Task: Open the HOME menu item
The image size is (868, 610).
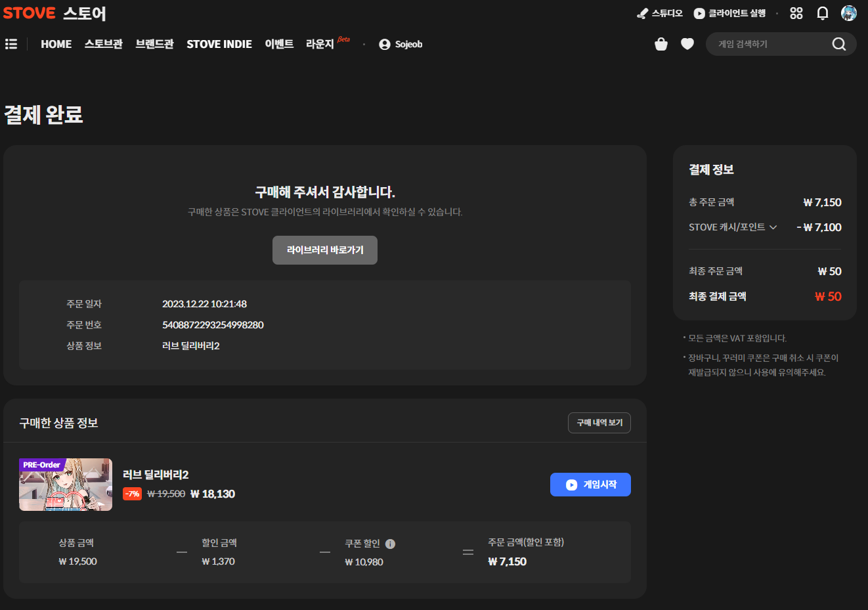Action: [x=56, y=44]
